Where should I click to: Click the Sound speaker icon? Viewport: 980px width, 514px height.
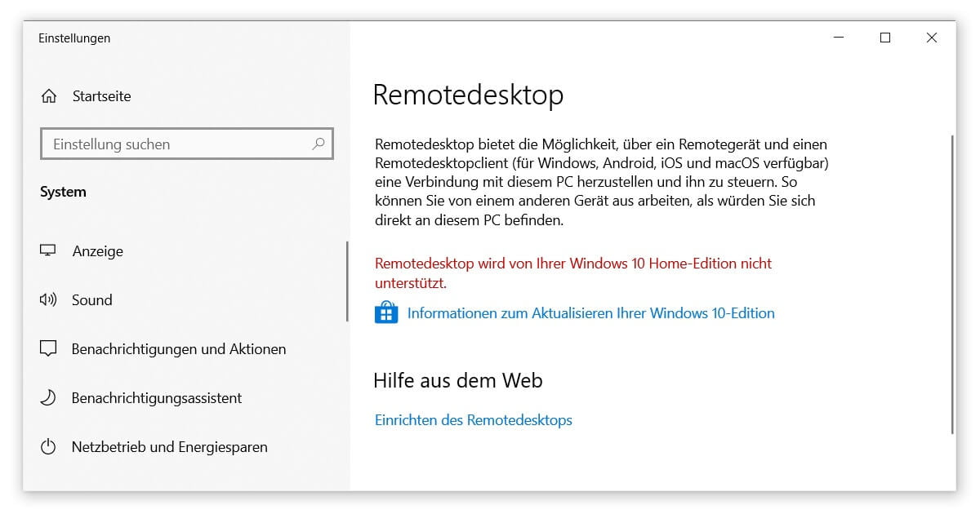pos(48,299)
